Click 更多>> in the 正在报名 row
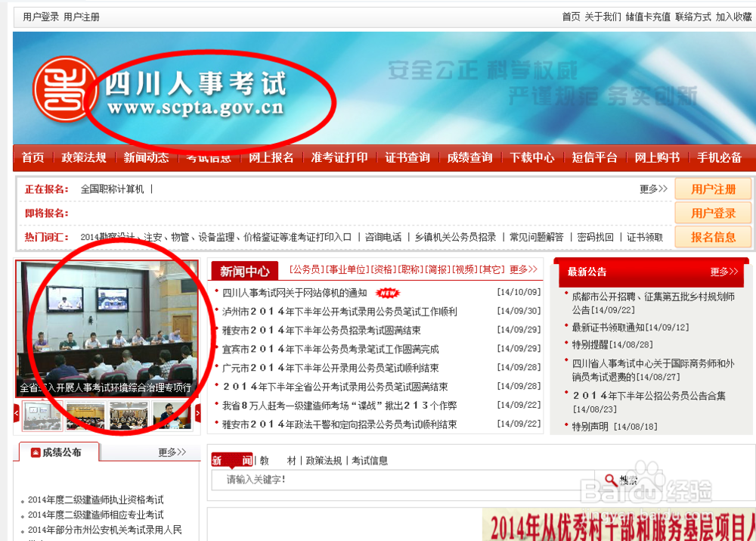756x541 pixels. [653, 188]
